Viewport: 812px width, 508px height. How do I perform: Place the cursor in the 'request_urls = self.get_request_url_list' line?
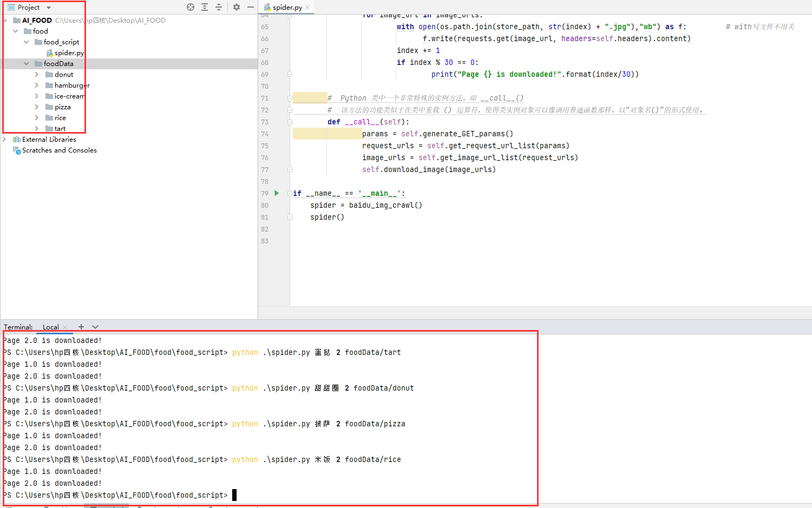pyautogui.click(x=466, y=146)
